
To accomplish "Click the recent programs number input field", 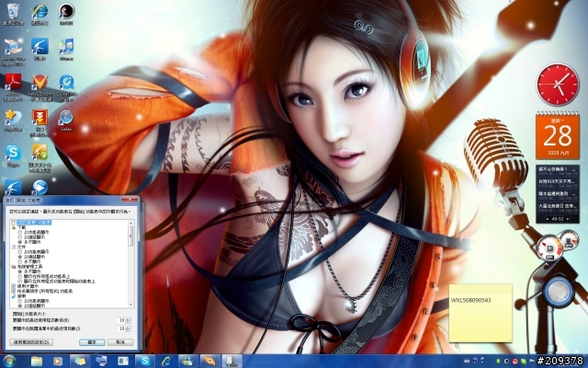I will coord(120,320).
